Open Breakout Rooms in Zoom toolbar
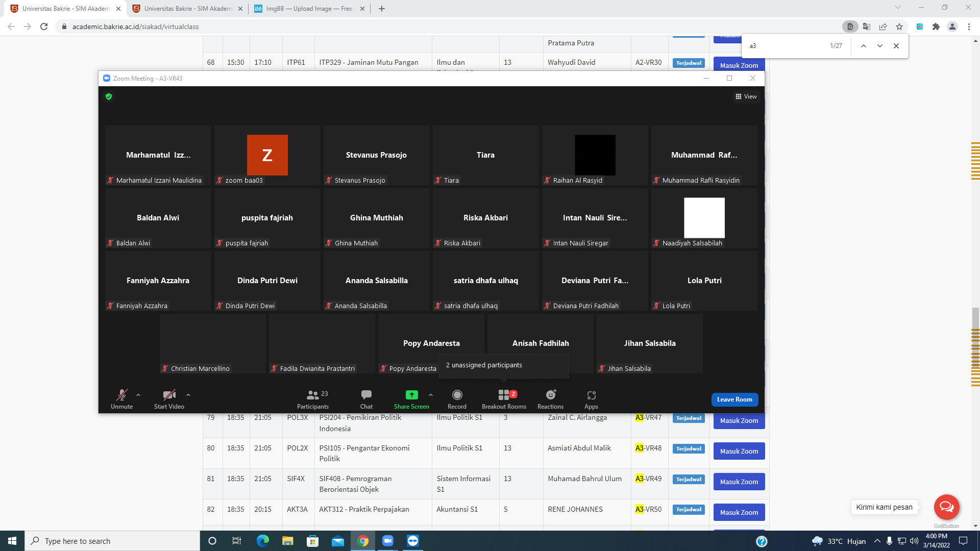Image resolution: width=980 pixels, height=551 pixels. click(x=504, y=399)
